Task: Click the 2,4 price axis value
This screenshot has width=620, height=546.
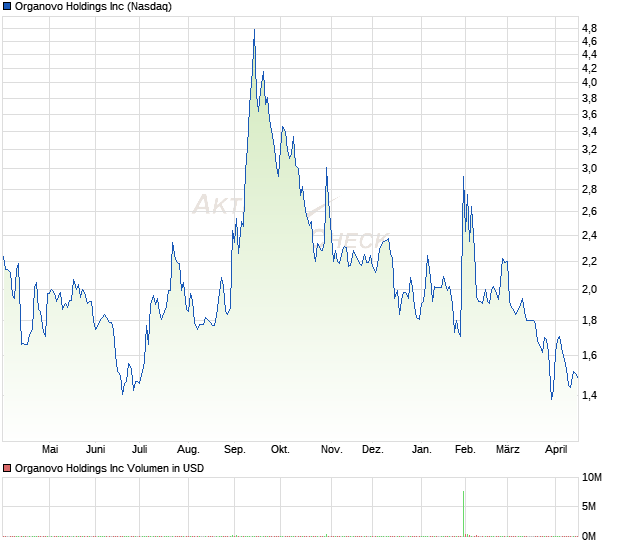Action: 589,236
